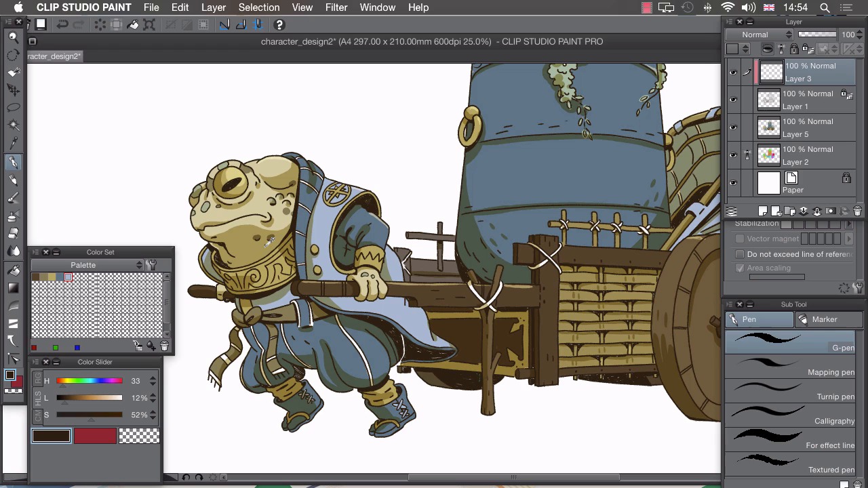Open the Filter menu
868x488 pixels.
(336, 7)
